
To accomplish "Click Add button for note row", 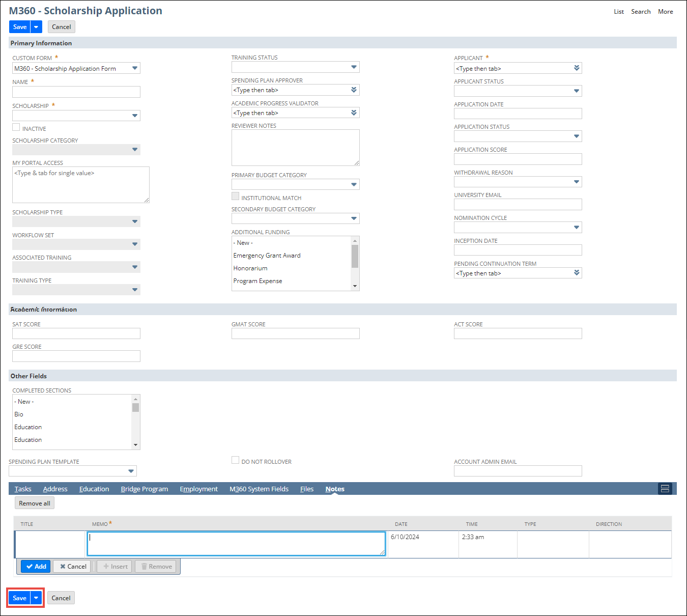I will (36, 566).
